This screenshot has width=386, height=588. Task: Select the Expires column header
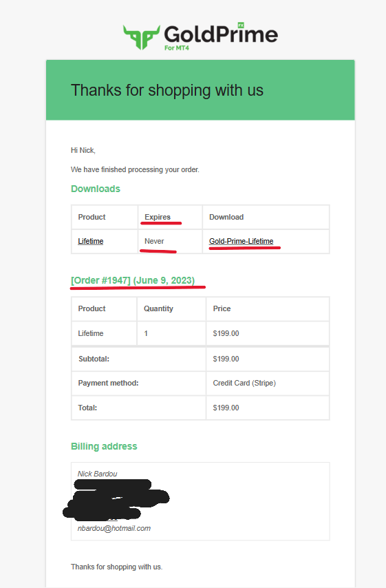tap(158, 217)
